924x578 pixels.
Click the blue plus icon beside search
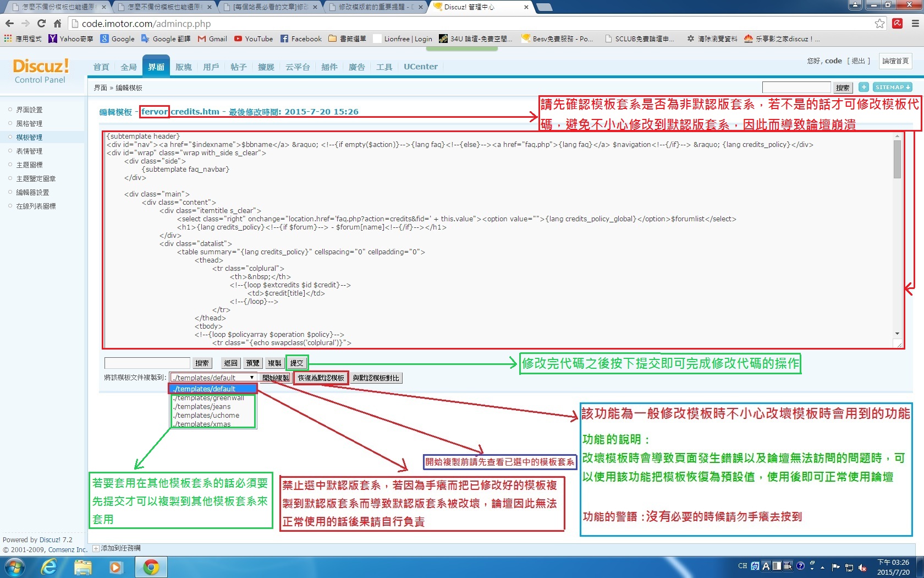pyautogui.click(x=864, y=87)
